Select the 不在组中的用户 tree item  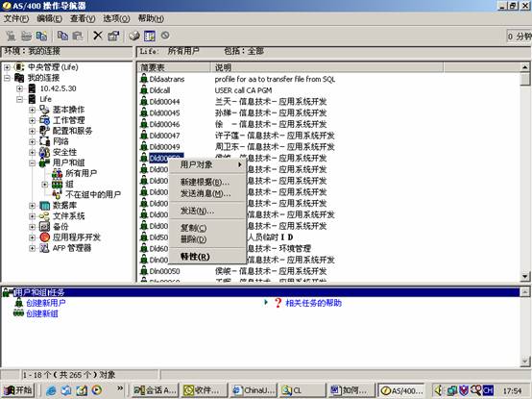tap(93, 194)
